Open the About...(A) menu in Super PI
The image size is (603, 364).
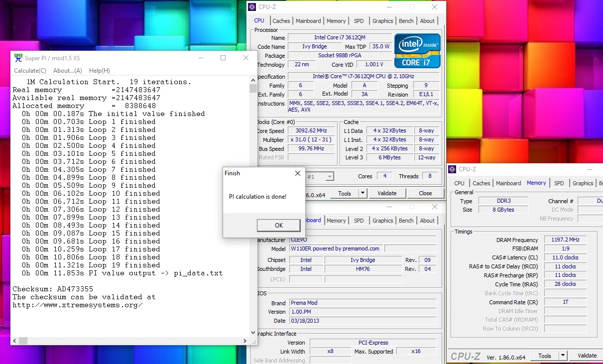point(68,71)
